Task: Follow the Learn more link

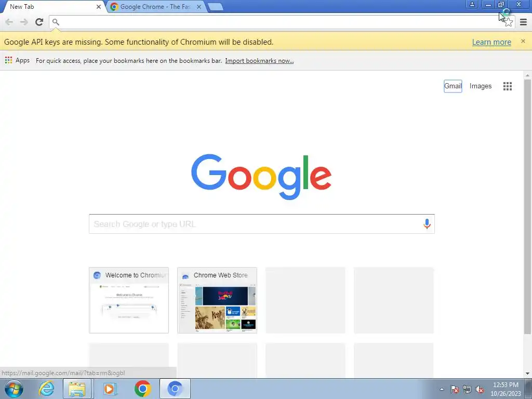Action: click(491, 42)
